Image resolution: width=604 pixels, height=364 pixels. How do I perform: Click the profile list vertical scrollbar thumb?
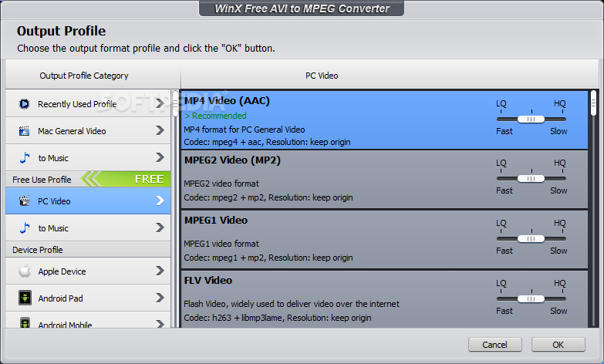point(594,103)
